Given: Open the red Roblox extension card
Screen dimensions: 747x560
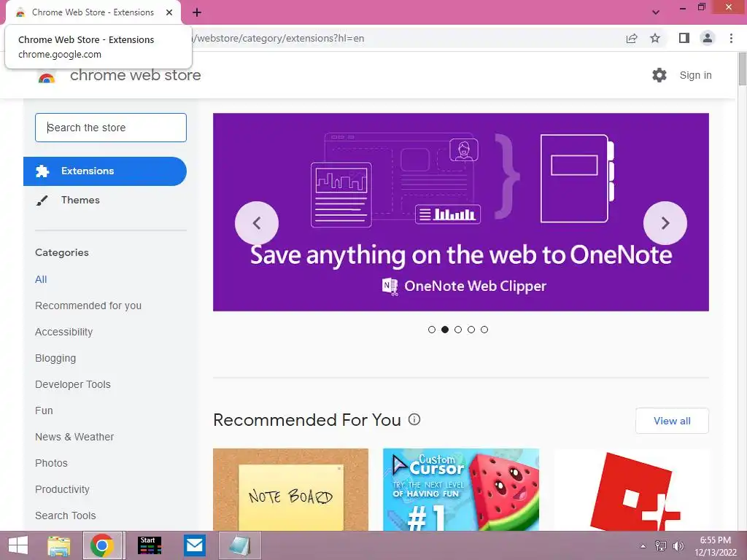Looking at the screenshot, I should [631, 489].
